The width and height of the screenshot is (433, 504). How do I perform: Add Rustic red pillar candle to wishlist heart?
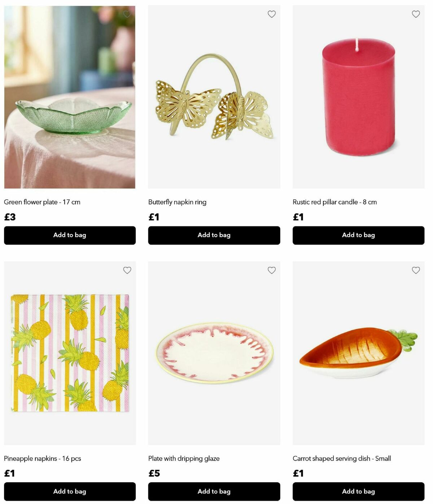416,14
